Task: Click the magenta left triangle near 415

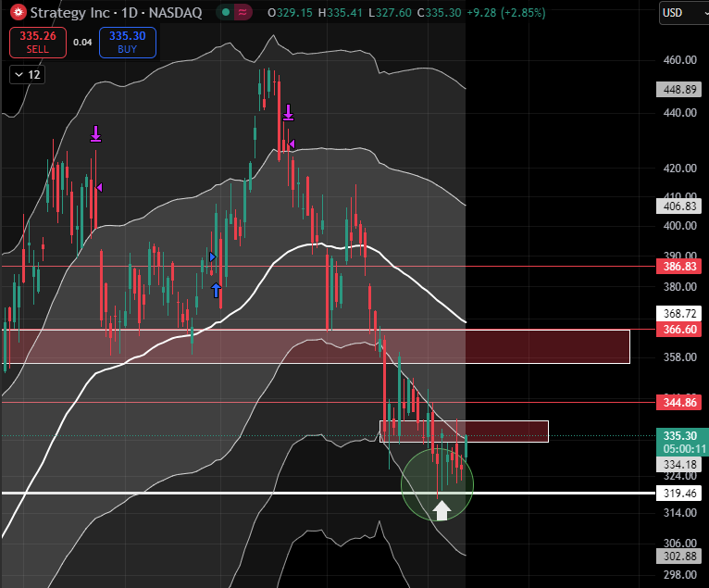Action: (x=99, y=187)
